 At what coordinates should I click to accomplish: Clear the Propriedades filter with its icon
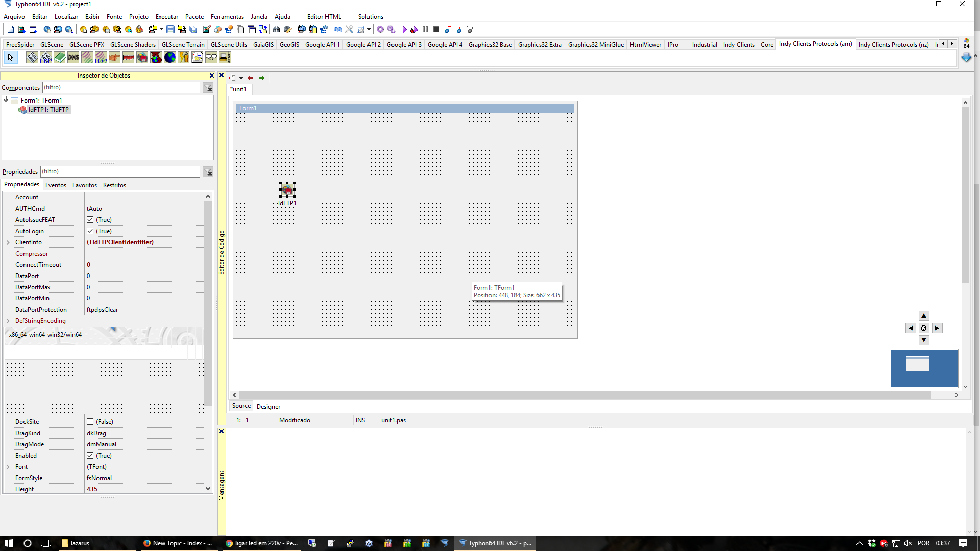pos(208,172)
